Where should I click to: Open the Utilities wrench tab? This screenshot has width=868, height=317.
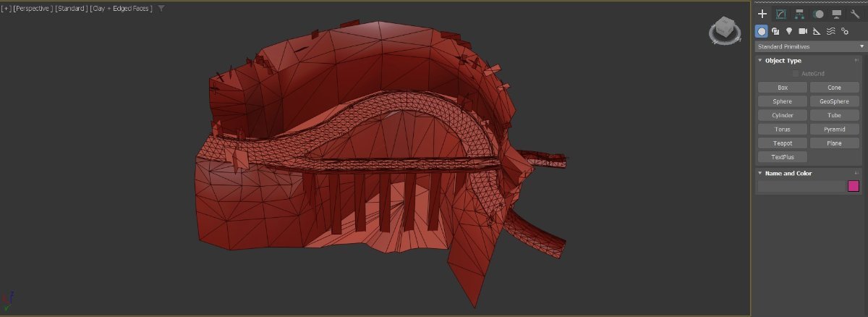tap(855, 14)
